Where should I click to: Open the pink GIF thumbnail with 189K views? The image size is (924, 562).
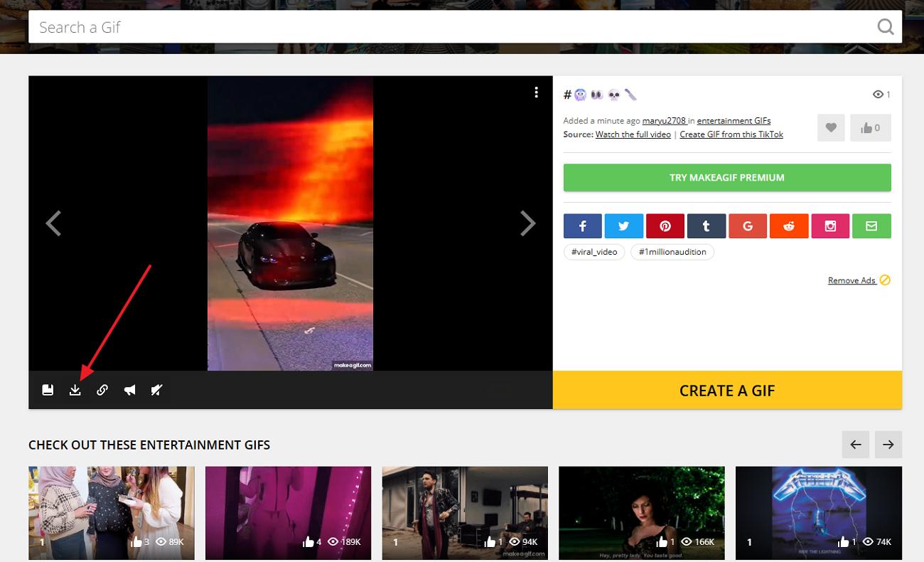[x=288, y=513]
